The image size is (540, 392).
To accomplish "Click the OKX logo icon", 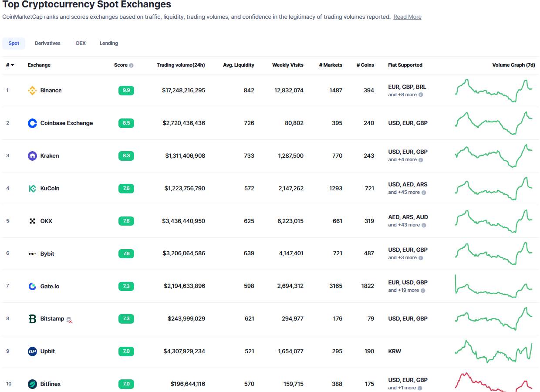I will [32, 221].
